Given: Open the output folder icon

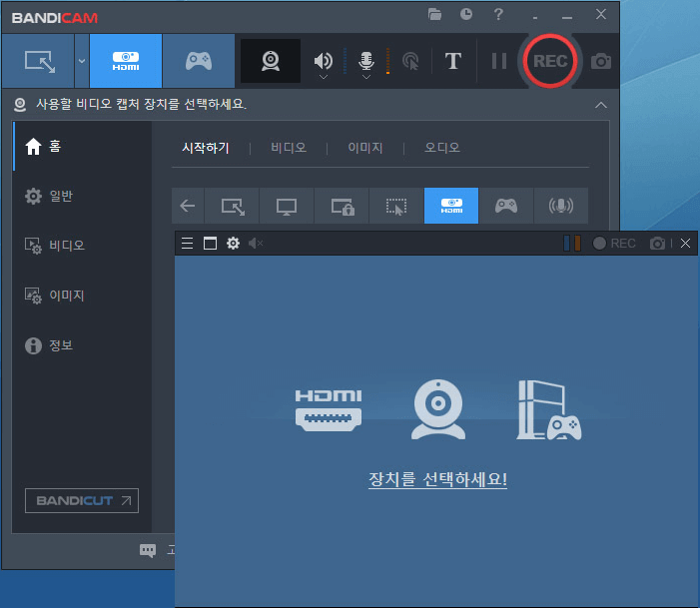Looking at the screenshot, I should click(x=434, y=15).
